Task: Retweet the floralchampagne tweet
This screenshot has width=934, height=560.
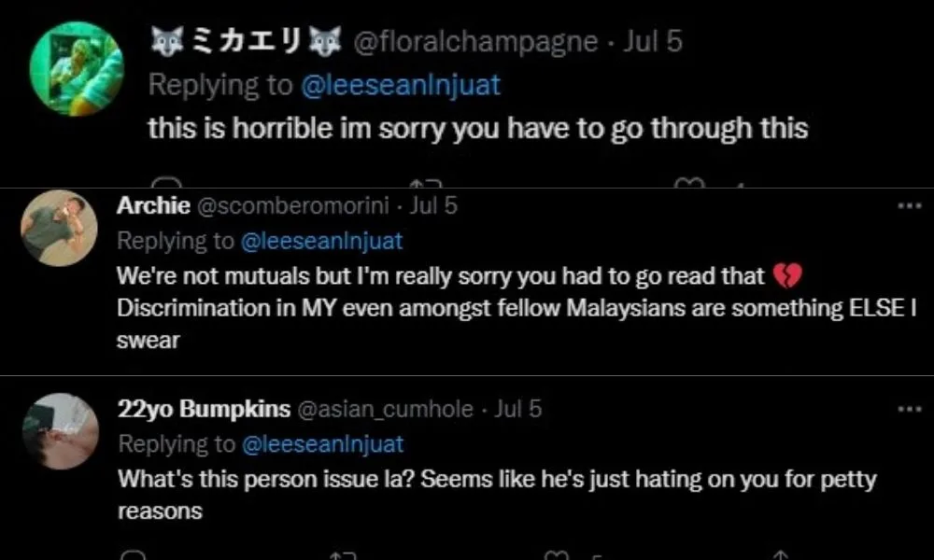Action: [x=423, y=183]
